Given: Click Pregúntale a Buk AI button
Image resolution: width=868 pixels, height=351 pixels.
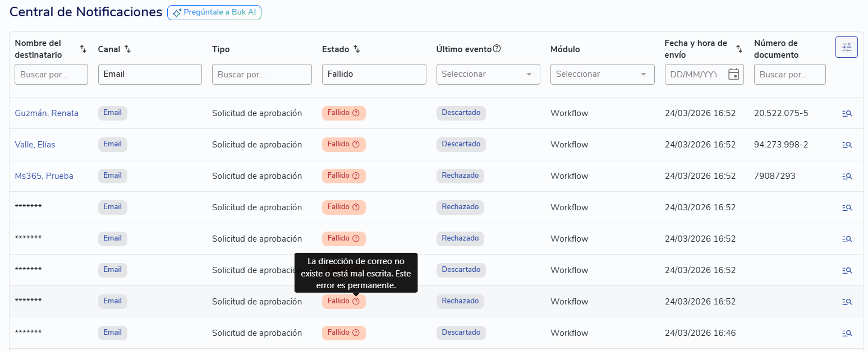Looking at the screenshot, I should pyautogui.click(x=214, y=12).
